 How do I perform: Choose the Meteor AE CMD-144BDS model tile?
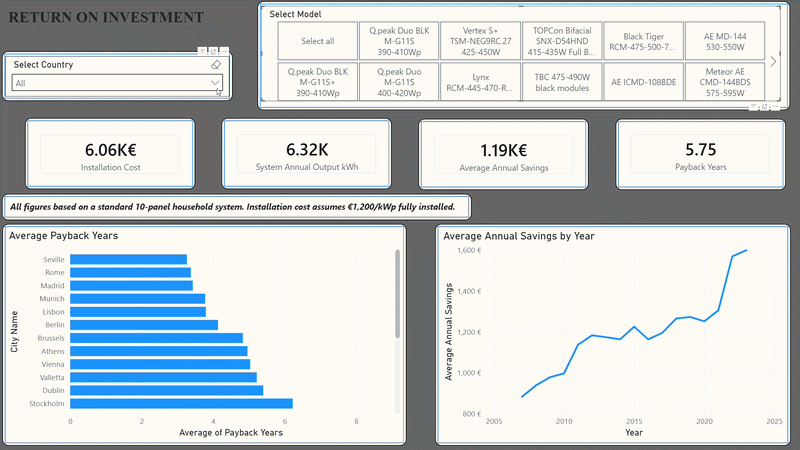(725, 82)
